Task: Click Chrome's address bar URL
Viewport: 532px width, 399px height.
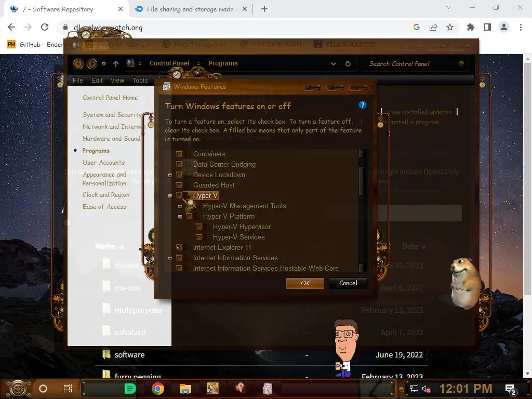Action: coord(108,28)
